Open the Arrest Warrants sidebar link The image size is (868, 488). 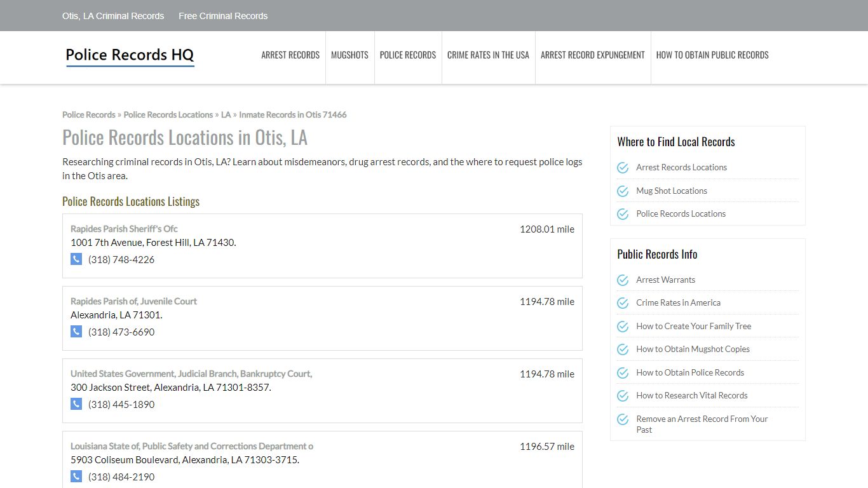[x=666, y=280]
